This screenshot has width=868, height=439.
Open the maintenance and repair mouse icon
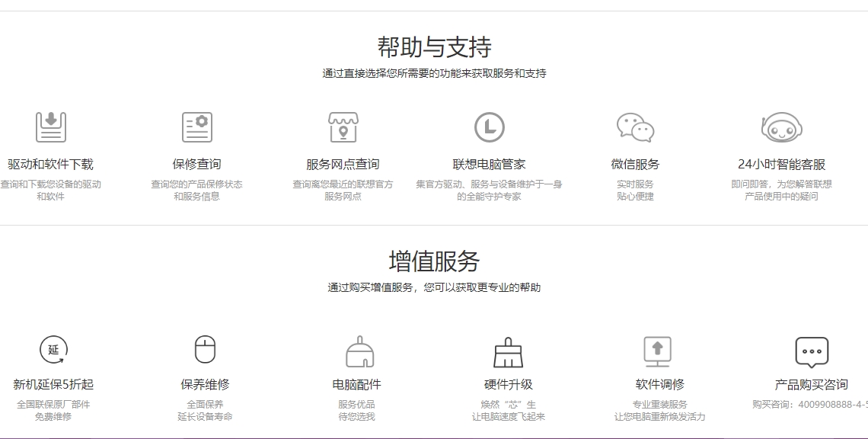[x=206, y=350]
